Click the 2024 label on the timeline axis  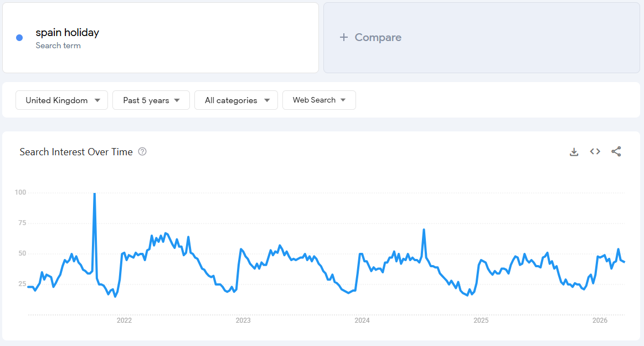click(362, 320)
